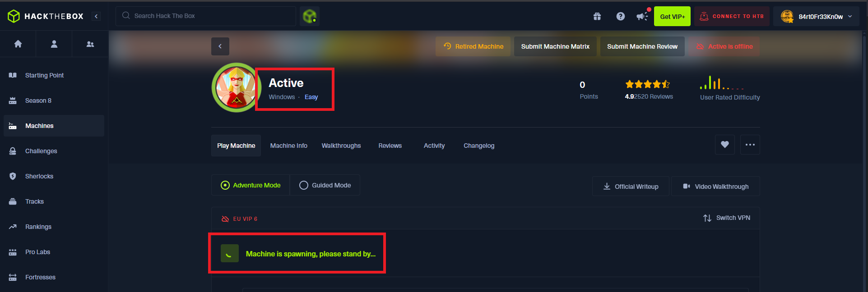Open Tracks in the sidebar
The height and width of the screenshot is (292, 868).
tap(54, 201)
